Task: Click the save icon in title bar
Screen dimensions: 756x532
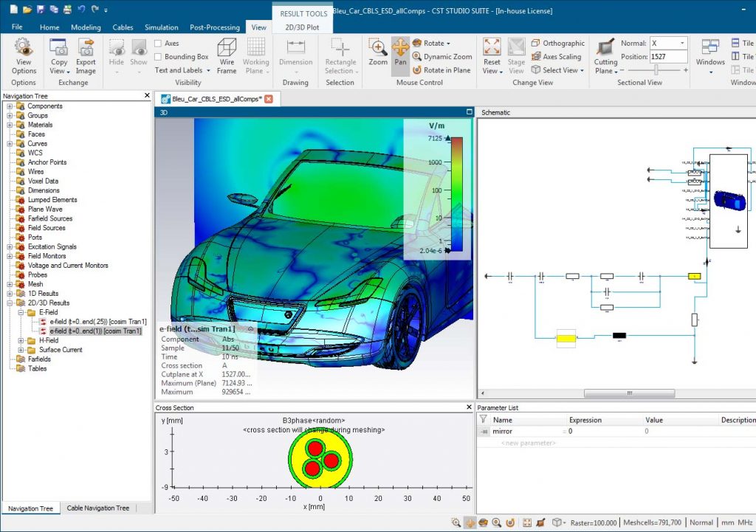Action: coord(40,9)
